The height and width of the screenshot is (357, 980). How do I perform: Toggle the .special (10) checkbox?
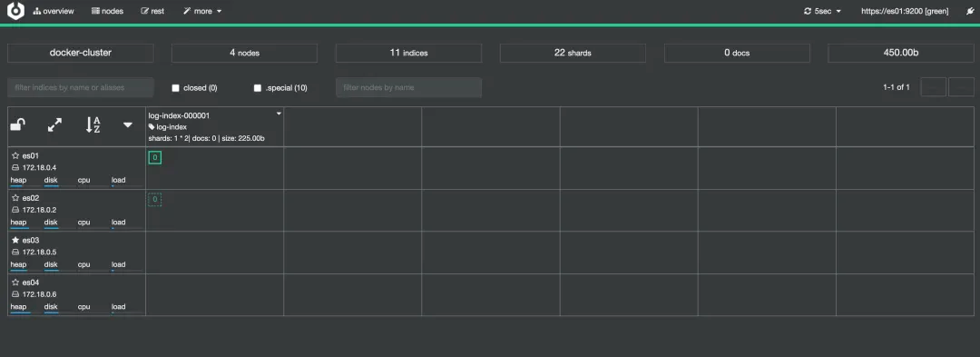coord(258,88)
